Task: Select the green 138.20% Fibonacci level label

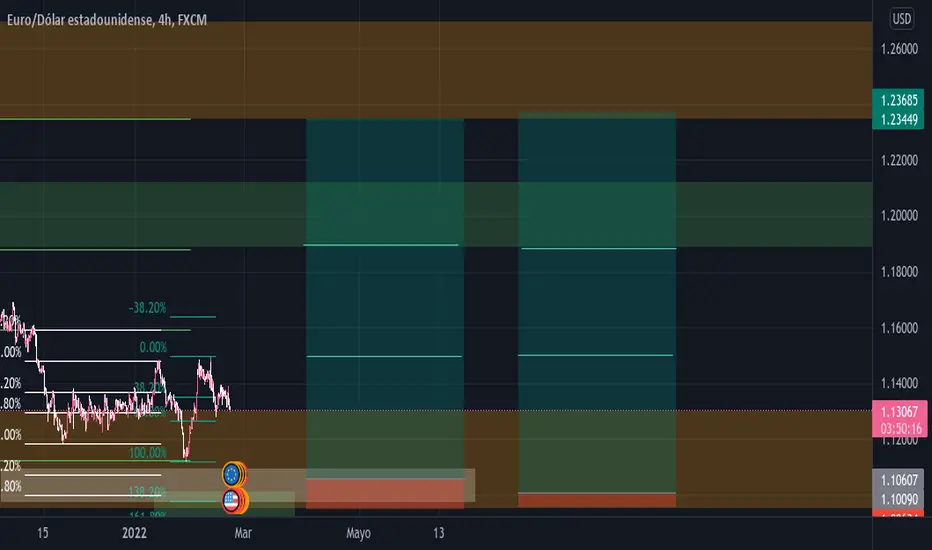Action: coord(147,492)
